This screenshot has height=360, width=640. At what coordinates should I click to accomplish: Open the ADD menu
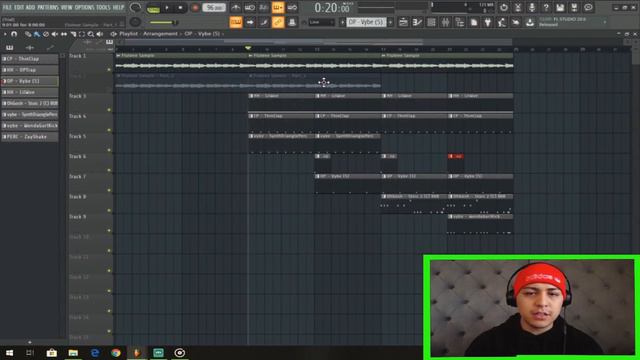coord(31,7)
